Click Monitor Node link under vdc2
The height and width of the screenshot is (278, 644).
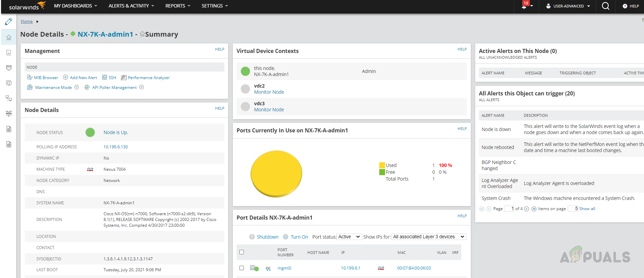pos(269,92)
